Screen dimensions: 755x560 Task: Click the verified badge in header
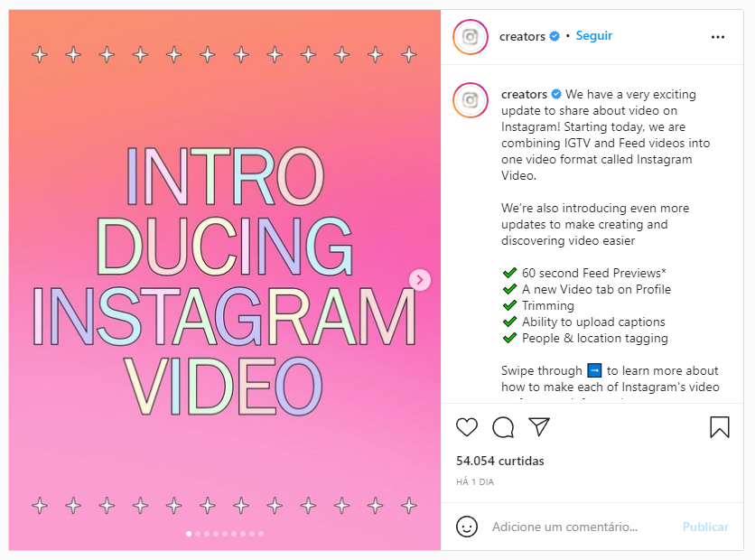tap(555, 37)
